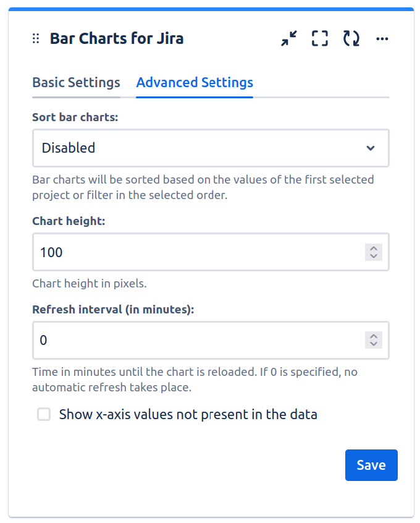Enable the show x-axis values checkbox
The width and height of the screenshot is (420, 523).
pyautogui.click(x=44, y=414)
